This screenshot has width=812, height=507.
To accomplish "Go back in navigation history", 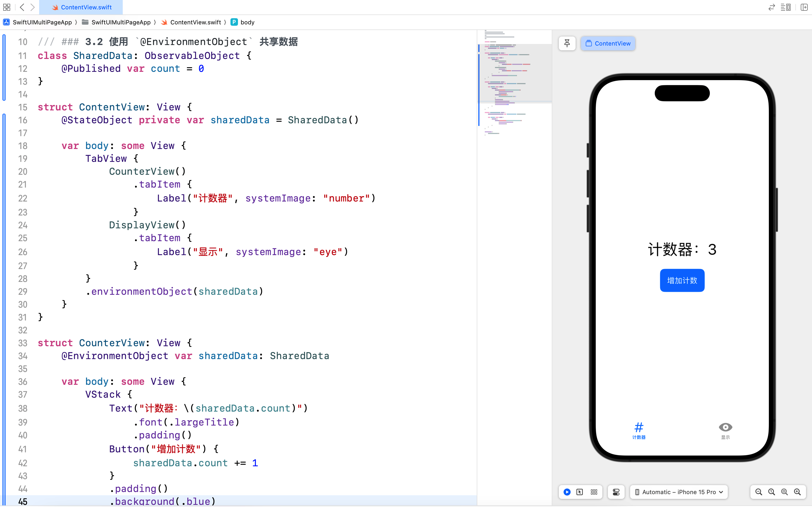I will pos(22,7).
